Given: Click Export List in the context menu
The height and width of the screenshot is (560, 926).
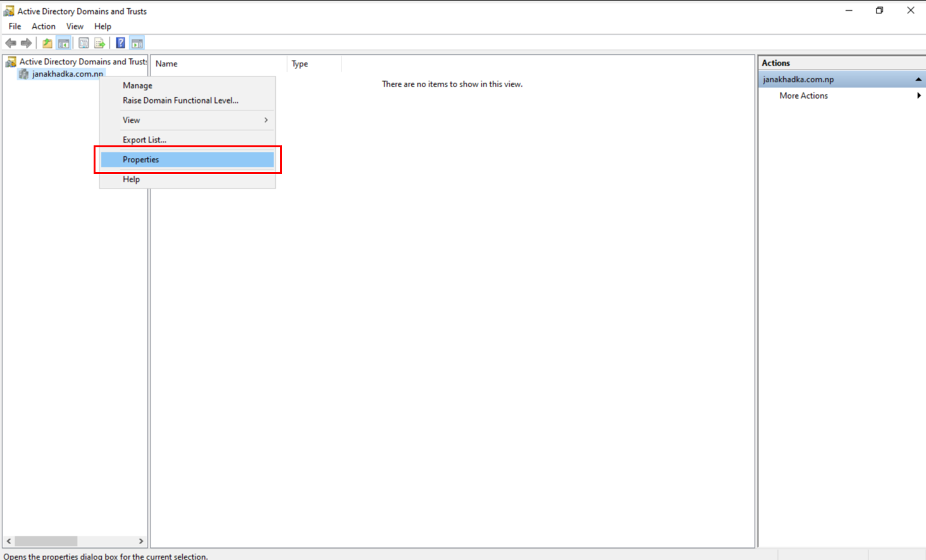Looking at the screenshot, I should (x=144, y=140).
